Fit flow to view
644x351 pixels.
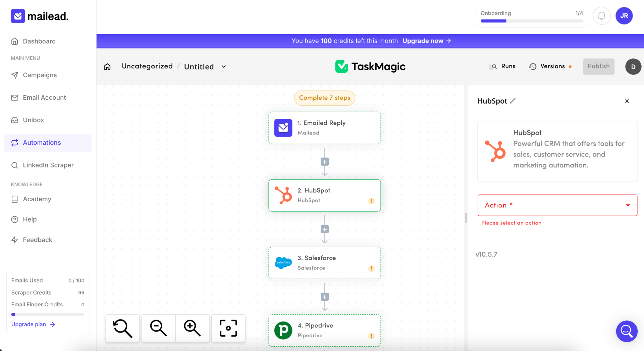[228, 328]
